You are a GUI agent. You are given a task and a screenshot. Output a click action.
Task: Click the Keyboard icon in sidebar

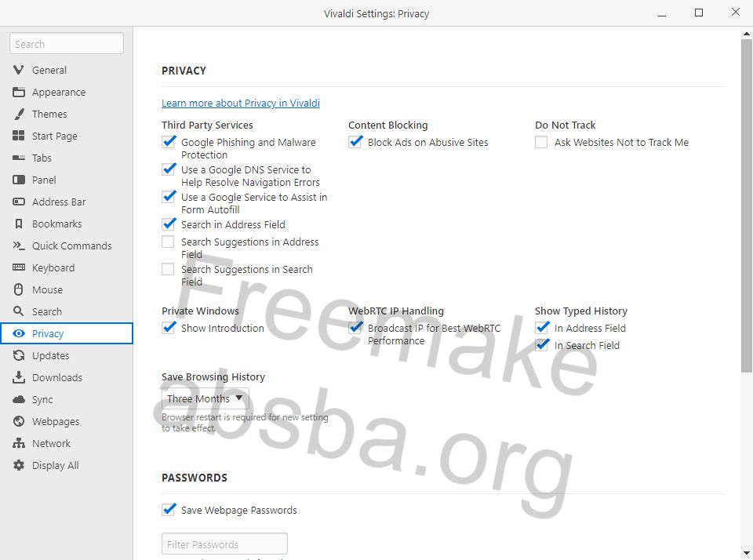18,267
